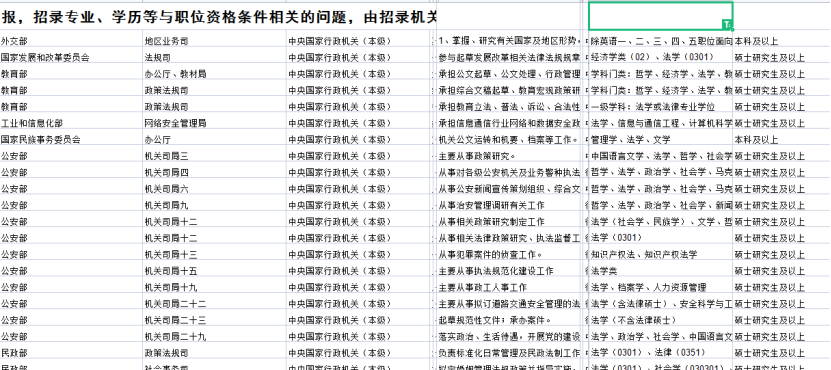Select the 主要从事政策研究。 cell
This screenshot has width=831, height=370.
[x=510, y=156]
